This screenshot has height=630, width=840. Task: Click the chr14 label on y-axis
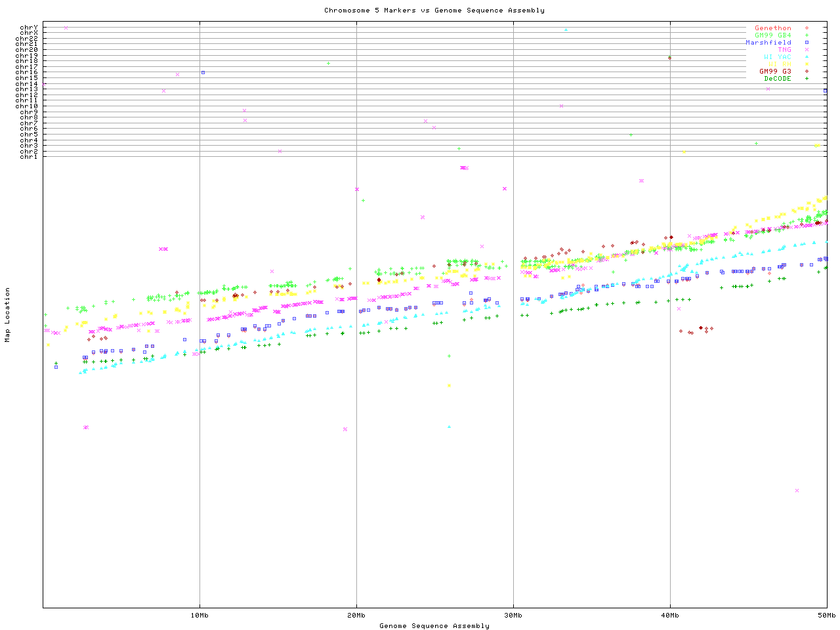click(x=27, y=84)
